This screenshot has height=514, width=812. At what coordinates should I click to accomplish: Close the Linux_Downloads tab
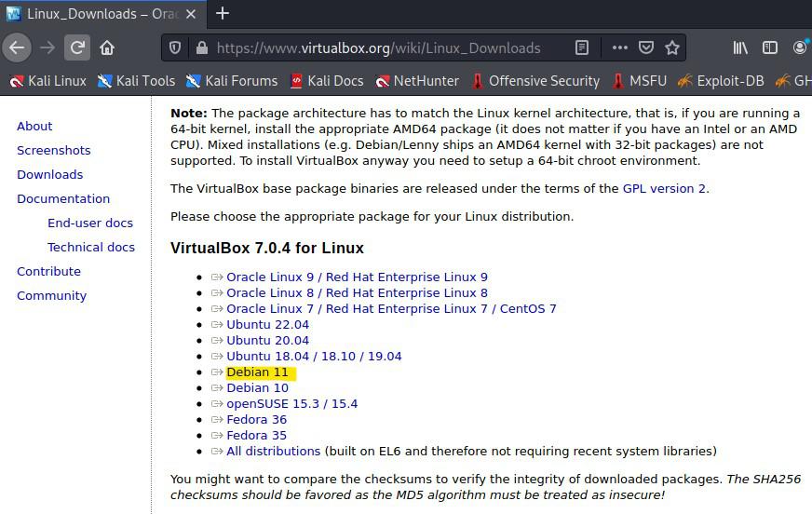pos(191,14)
